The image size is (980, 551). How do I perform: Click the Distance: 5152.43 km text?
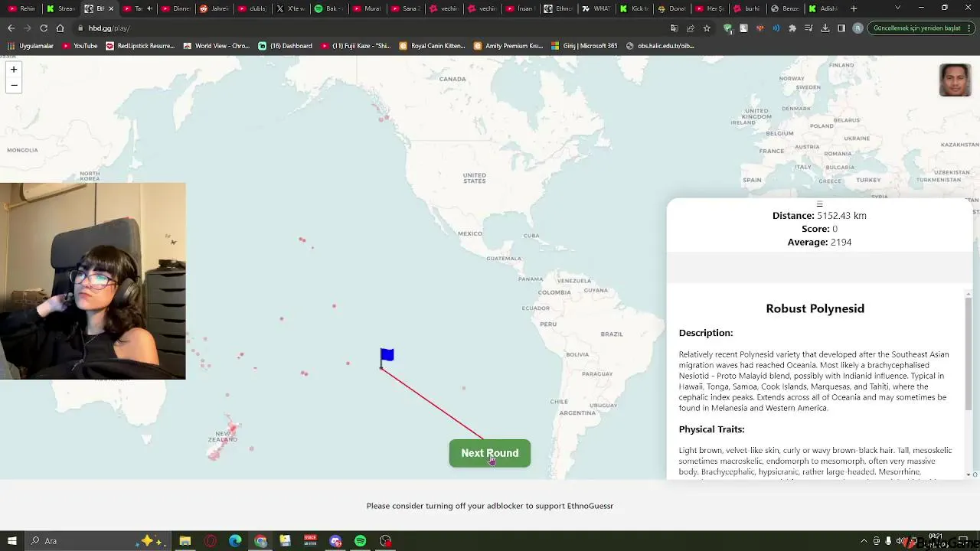[x=819, y=216]
